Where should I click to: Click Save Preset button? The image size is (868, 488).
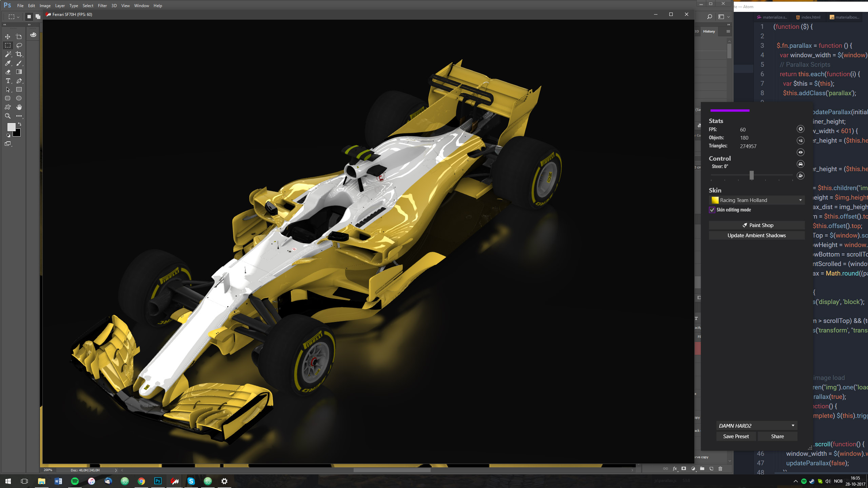tap(736, 436)
